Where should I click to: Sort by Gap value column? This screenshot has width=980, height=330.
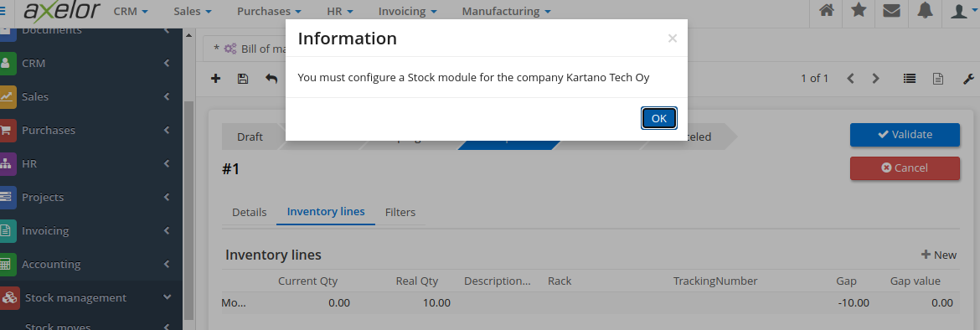(915, 281)
